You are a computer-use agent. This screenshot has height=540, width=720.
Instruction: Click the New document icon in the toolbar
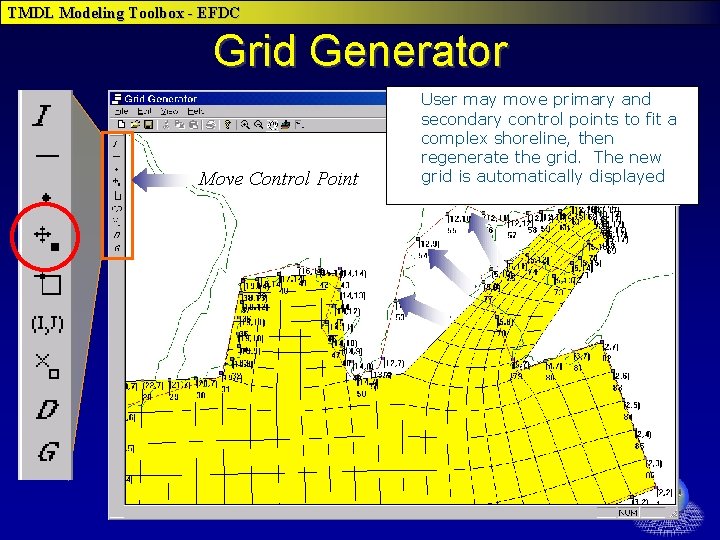(121, 124)
